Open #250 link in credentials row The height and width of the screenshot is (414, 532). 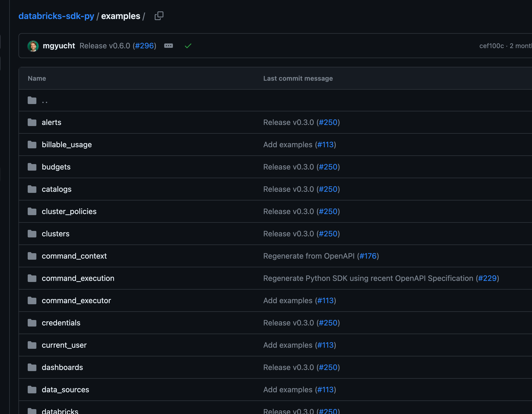click(328, 323)
